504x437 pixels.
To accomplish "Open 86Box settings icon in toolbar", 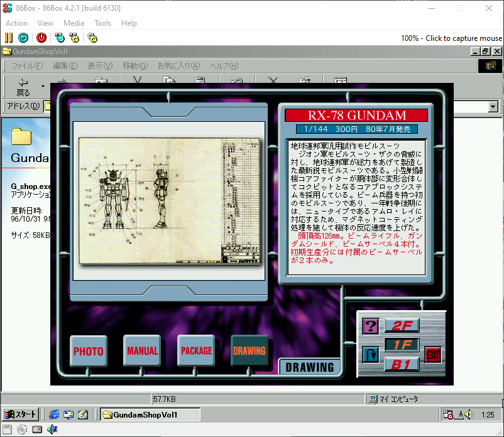I will (92, 38).
